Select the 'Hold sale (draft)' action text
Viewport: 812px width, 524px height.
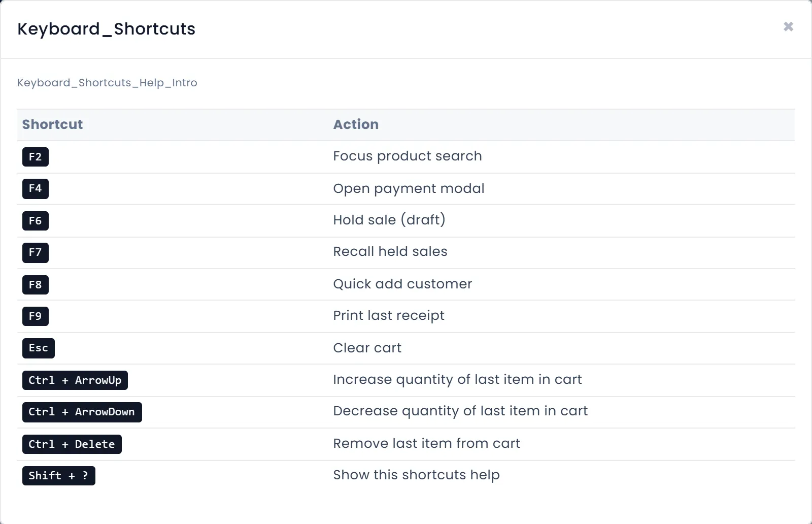tap(389, 220)
